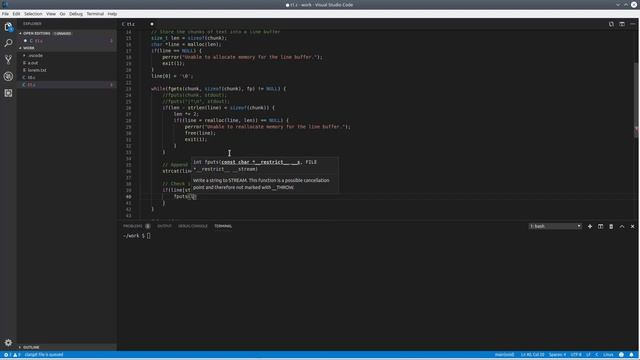Viewport: 640px width, 360px height.
Task: Open the Source Control view
Action: [8, 60]
